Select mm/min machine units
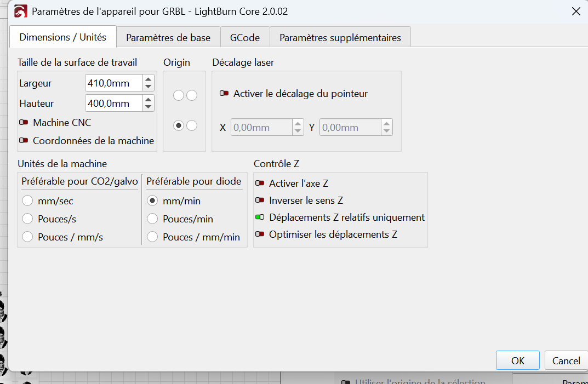This screenshot has height=384, width=588. (x=152, y=200)
